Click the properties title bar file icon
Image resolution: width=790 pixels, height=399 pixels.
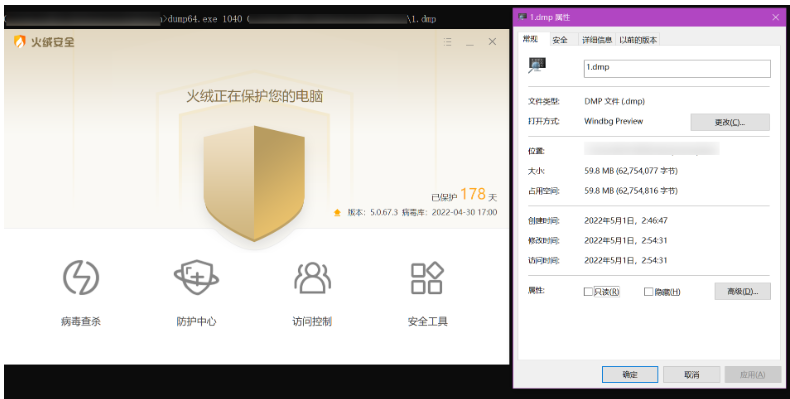(522, 17)
